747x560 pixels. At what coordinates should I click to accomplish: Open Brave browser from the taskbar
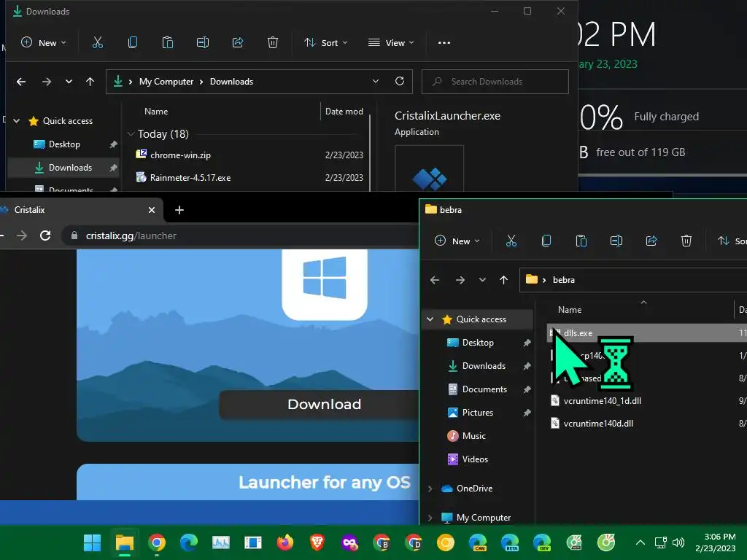tap(317, 542)
